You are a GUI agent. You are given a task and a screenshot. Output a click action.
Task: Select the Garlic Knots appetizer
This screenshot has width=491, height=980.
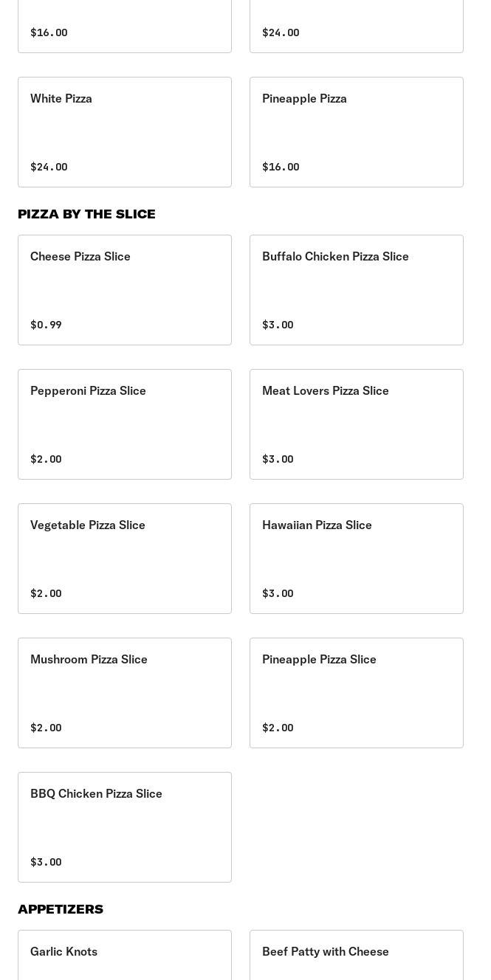[125, 955]
